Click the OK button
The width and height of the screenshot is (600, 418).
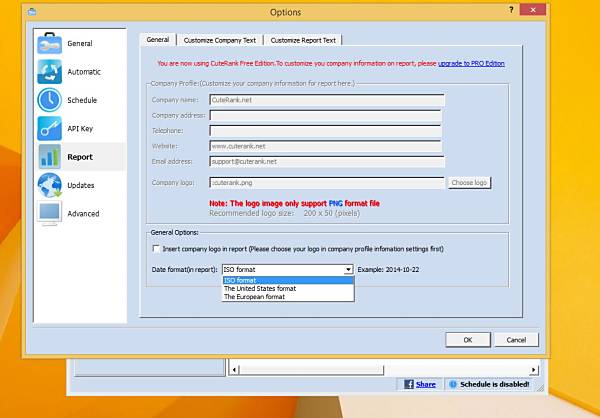pyautogui.click(x=468, y=340)
